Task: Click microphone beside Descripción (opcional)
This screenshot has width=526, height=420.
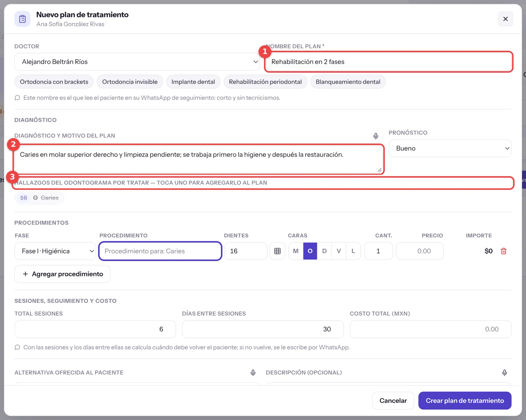Action: [505, 373]
